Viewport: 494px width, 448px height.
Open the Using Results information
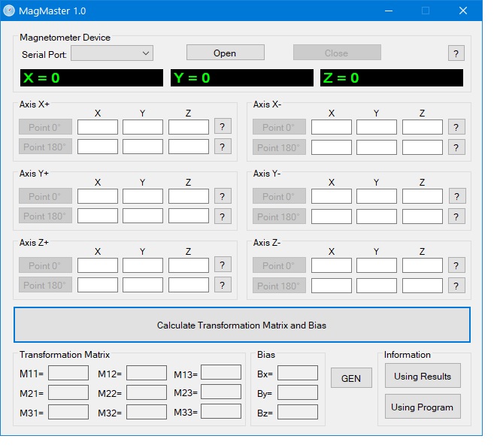click(x=423, y=376)
